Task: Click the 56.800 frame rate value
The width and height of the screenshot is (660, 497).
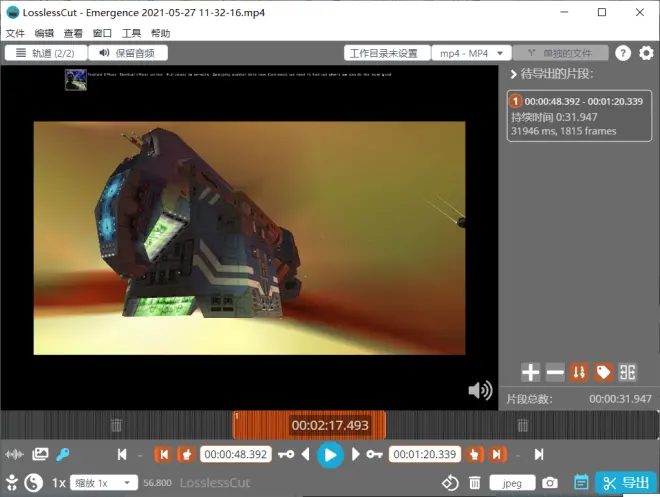Action: coord(157,483)
